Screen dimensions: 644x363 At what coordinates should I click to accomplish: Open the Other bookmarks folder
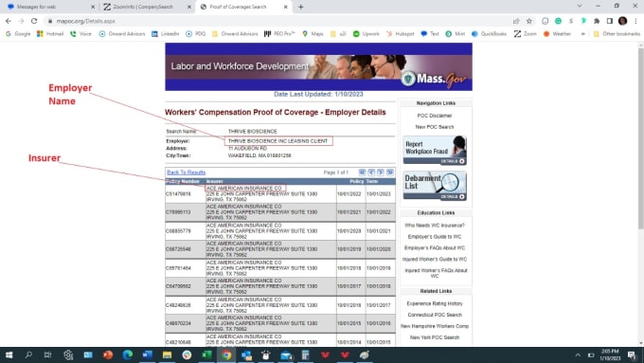[x=617, y=34]
